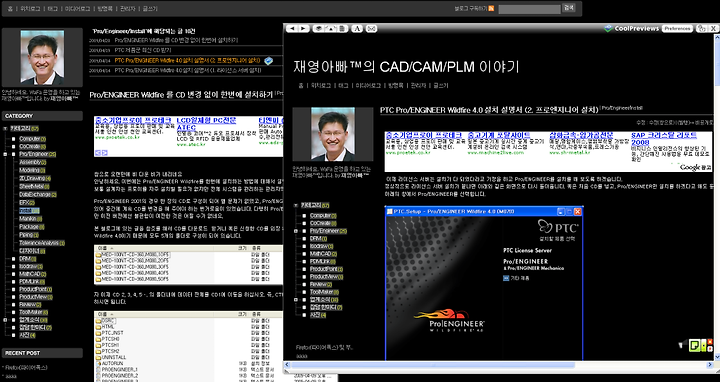The width and height of the screenshot is (720, 382).
Task: Click the email icon in CoolPreviews toolbar
Action: coord(371,28)
